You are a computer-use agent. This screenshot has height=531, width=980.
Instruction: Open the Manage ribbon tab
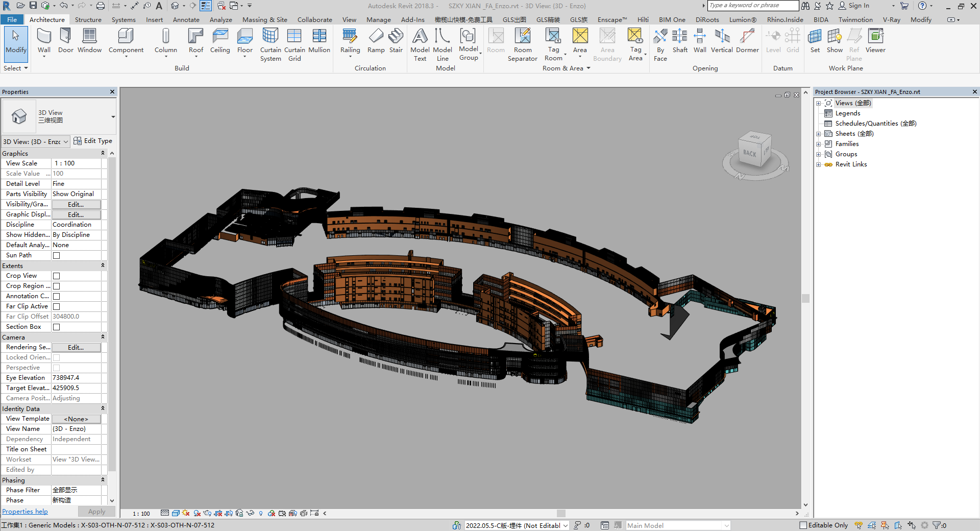click(378, 19)
